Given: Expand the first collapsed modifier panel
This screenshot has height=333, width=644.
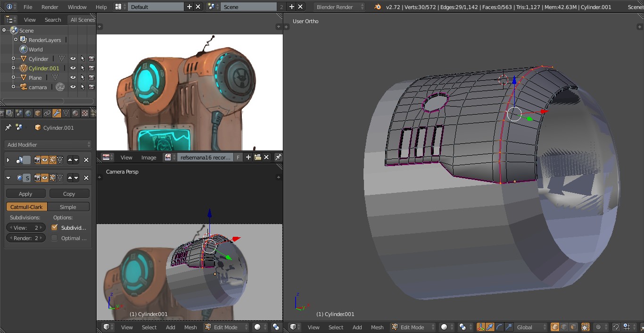Looking at the screenshot, I should 8,160.
